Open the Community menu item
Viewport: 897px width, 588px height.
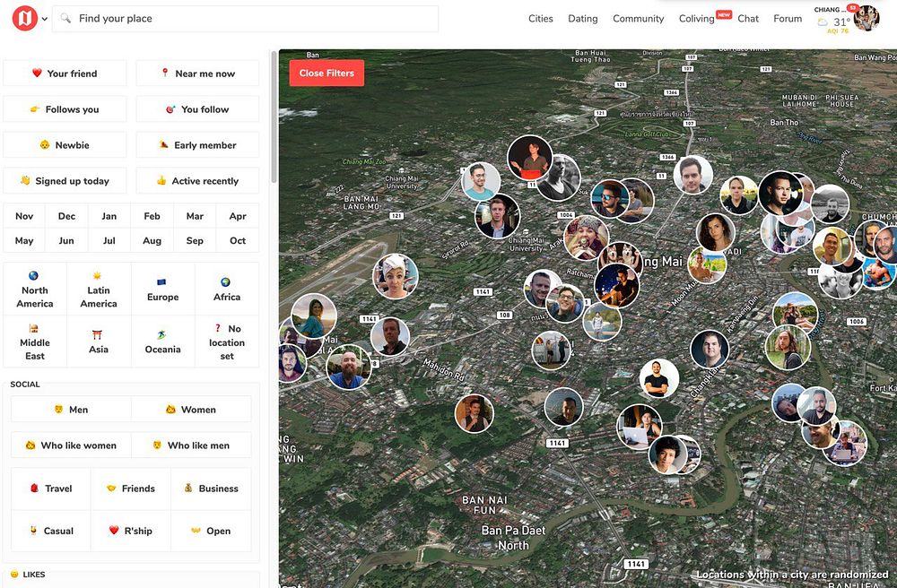pos(639,18)
